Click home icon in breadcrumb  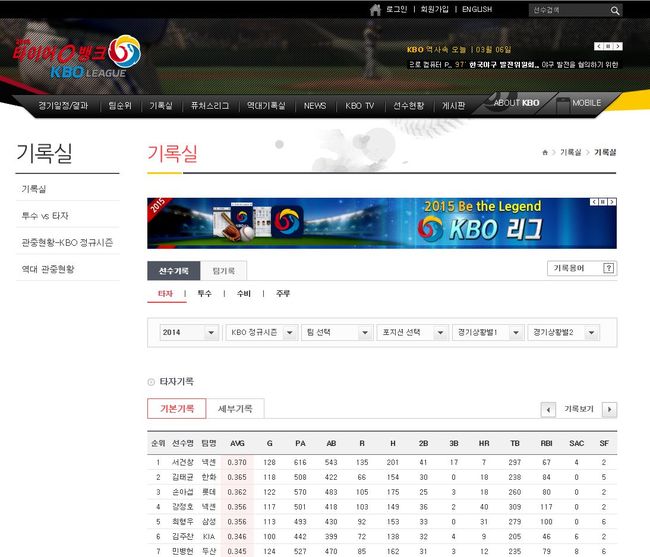coord(545,152)
